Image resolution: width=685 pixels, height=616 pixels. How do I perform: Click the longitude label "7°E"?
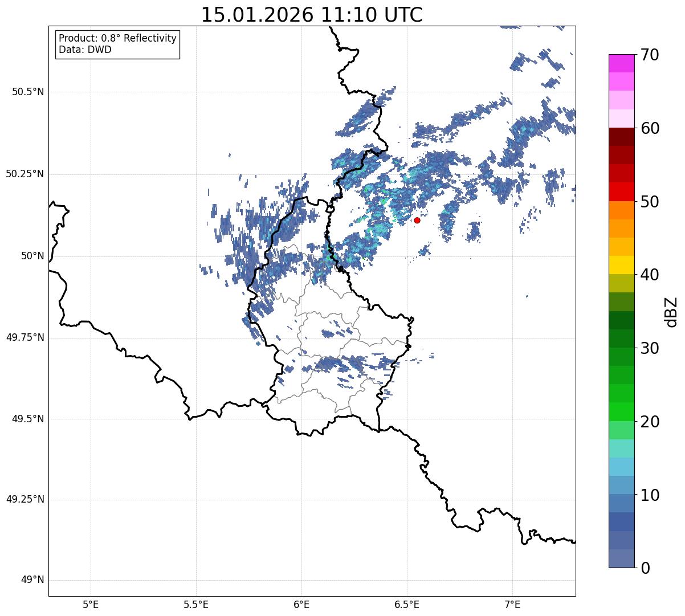pyautogui.click(x=512, y=604)
